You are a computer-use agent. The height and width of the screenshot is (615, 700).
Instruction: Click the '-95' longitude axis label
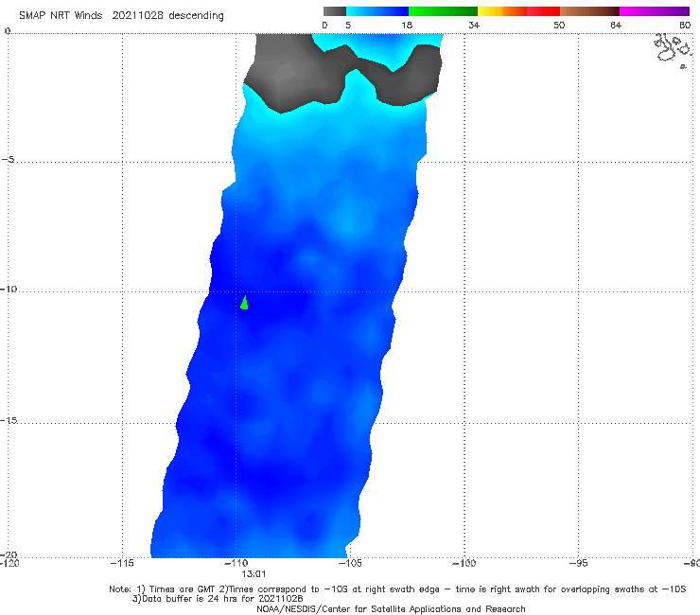pos(578,563)
